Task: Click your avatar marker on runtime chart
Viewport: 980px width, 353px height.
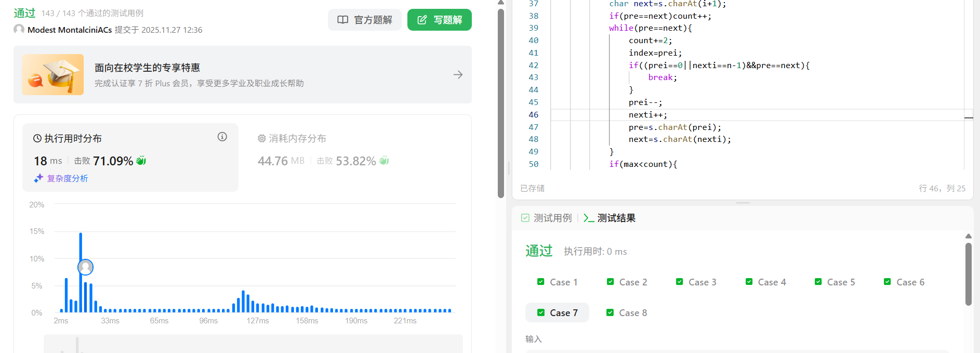Action: pyautogui.click(x=85, y=267)
